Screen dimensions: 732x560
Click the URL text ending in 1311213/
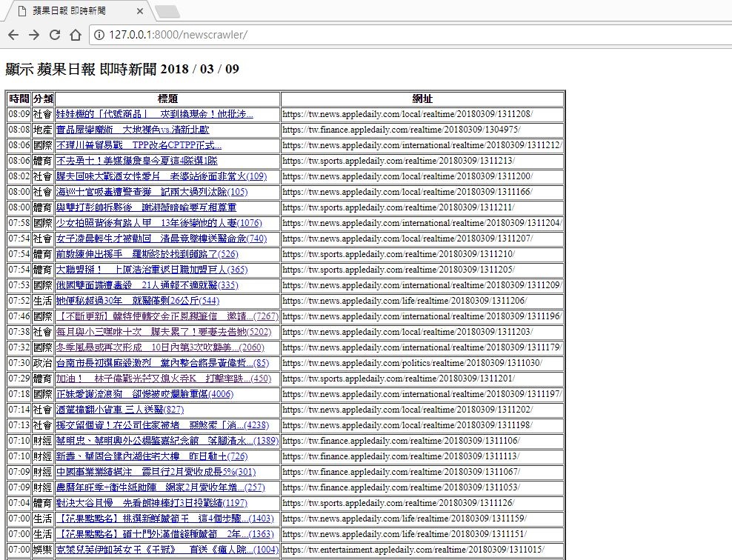coord(399,161)
